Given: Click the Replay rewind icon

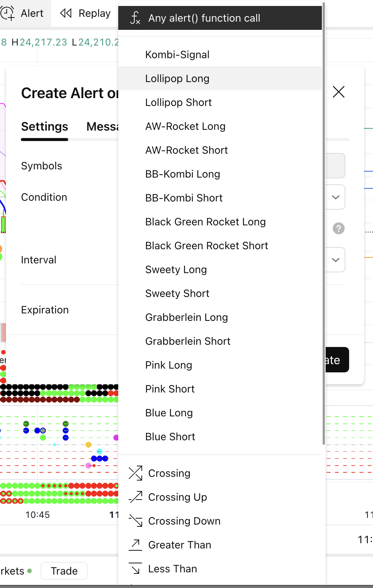Looking at the screenshot, I should click(x=66, y=13).
